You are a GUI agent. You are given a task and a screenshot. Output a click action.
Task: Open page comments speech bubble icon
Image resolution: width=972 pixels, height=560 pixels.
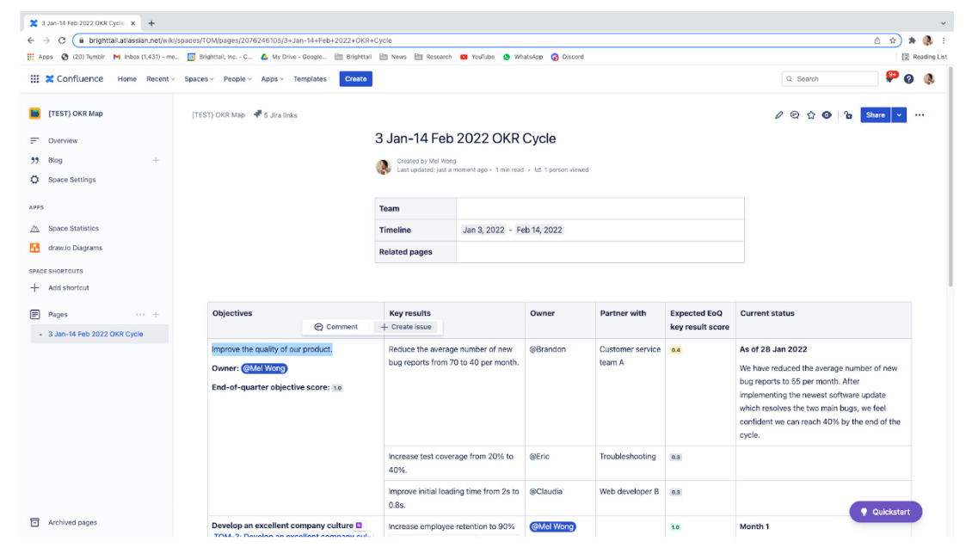tap(795, 114)
